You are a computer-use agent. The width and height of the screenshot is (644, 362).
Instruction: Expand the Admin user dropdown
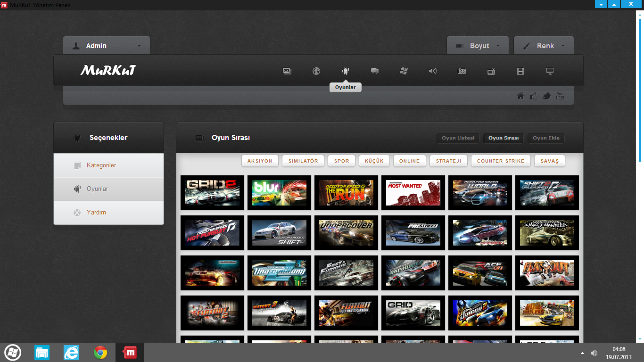pos(107,46)
